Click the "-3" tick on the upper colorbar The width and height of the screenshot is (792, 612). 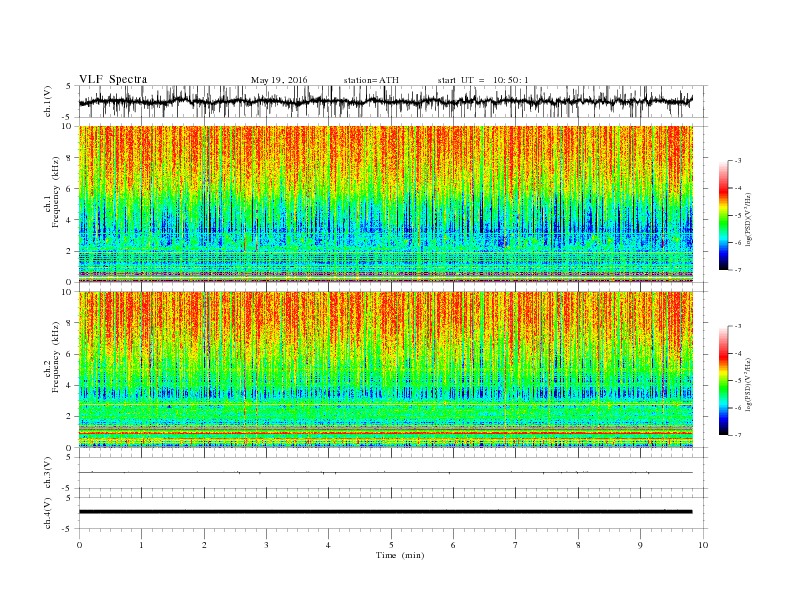click(x=737, y=161)
